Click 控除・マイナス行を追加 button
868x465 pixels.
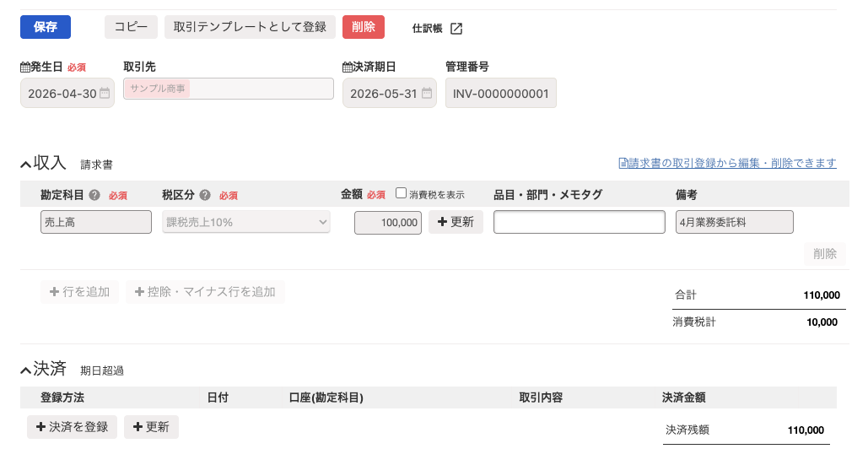click(205, 292)
